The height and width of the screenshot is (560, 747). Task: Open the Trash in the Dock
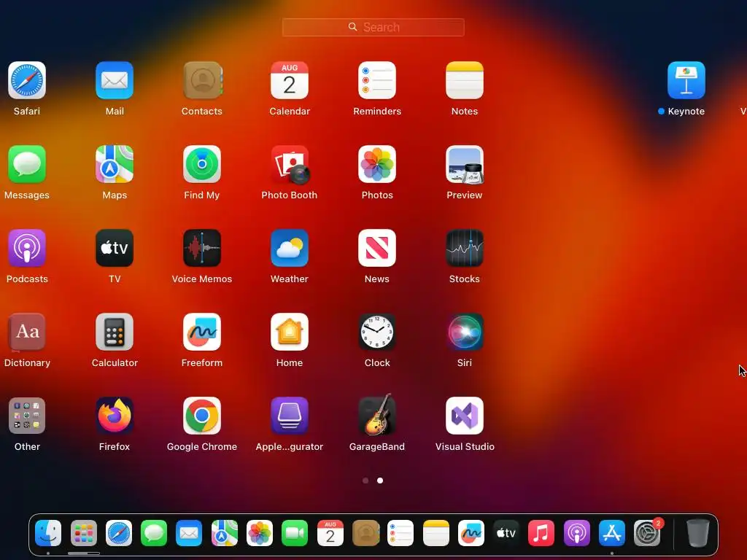(697, 533)
